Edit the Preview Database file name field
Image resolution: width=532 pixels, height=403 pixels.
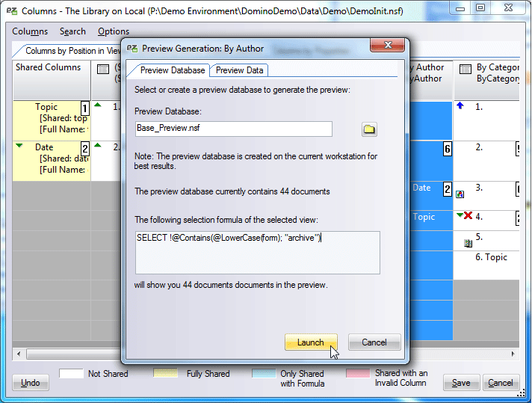(x=233, y=129)
